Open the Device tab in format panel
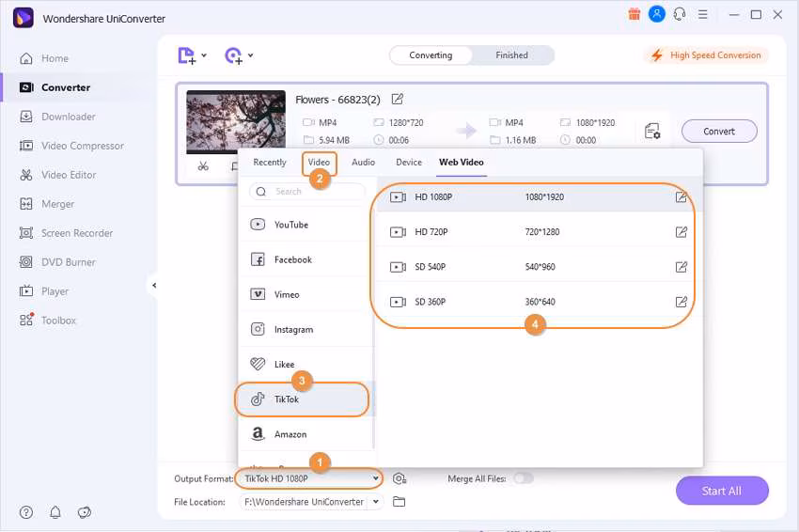799x532 pixels. click(x=409, y=162)
